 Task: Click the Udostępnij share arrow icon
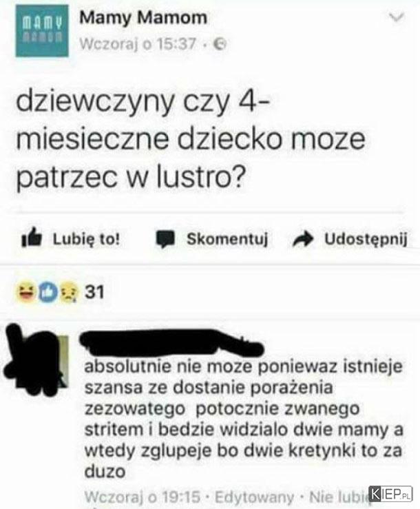point(303,239)
